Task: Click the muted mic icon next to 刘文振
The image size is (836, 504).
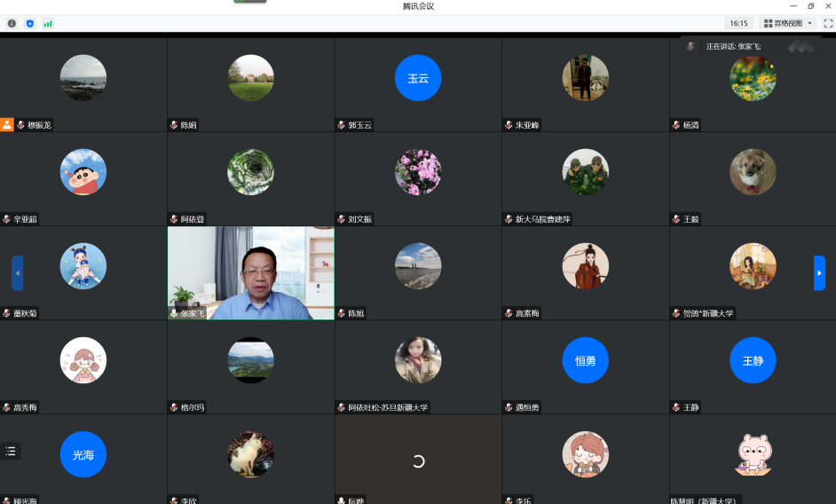Action: pos(342,219)
